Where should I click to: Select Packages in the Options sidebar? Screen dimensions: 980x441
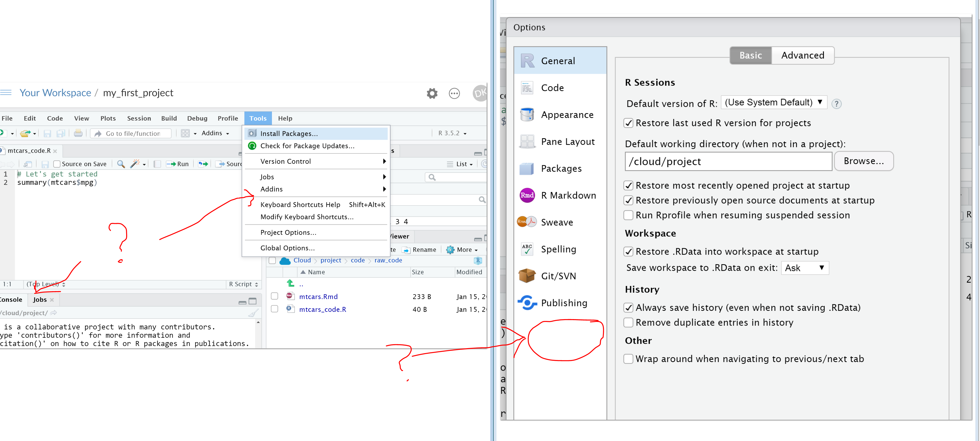click(x=560, y=168)
